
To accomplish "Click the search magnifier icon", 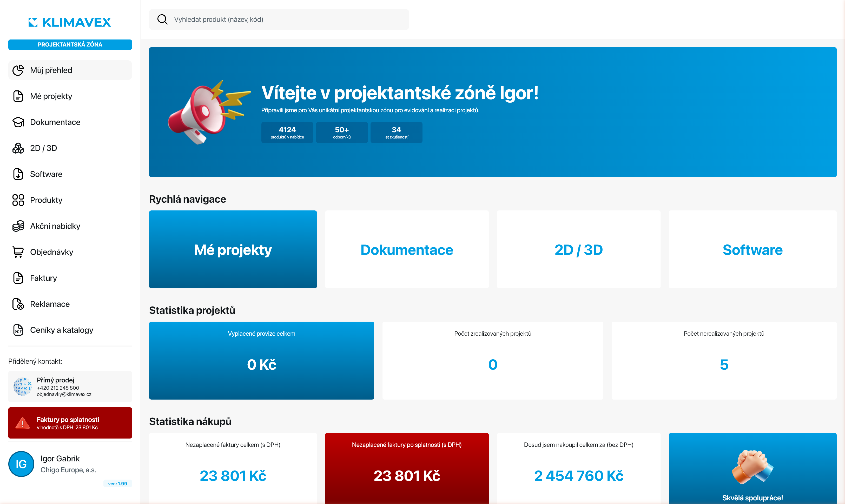I will [162, 19].
